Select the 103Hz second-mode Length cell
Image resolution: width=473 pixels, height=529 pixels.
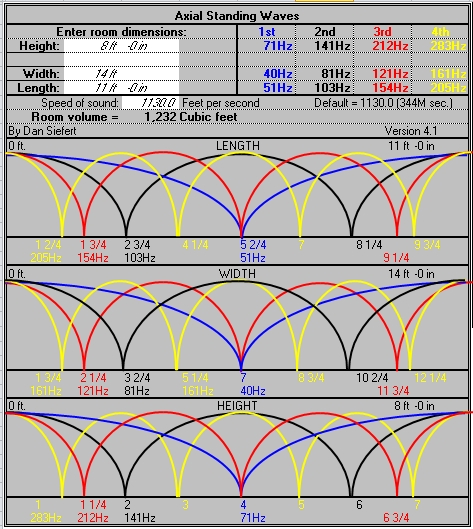(x=332, y=88)
